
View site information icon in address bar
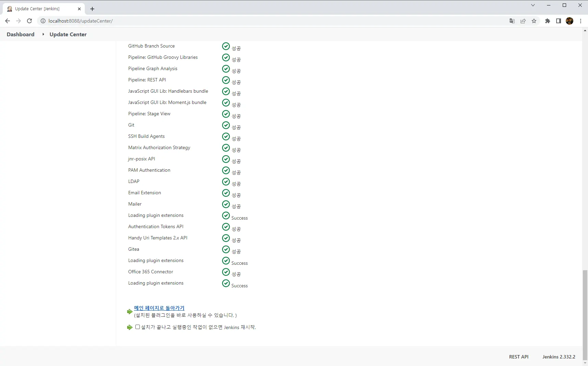click(43, 21)
